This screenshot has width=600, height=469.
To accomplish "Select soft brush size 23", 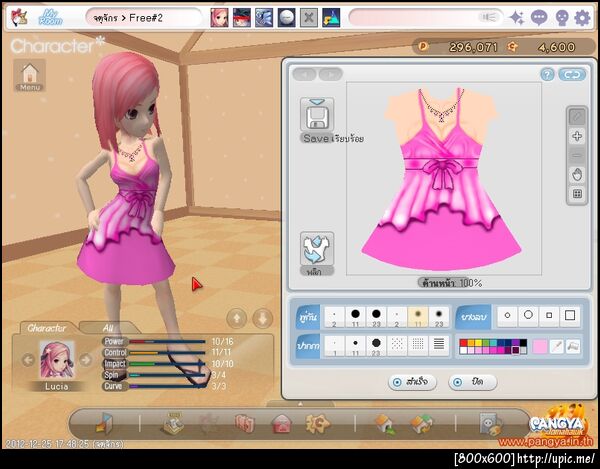I will (439, 317).
